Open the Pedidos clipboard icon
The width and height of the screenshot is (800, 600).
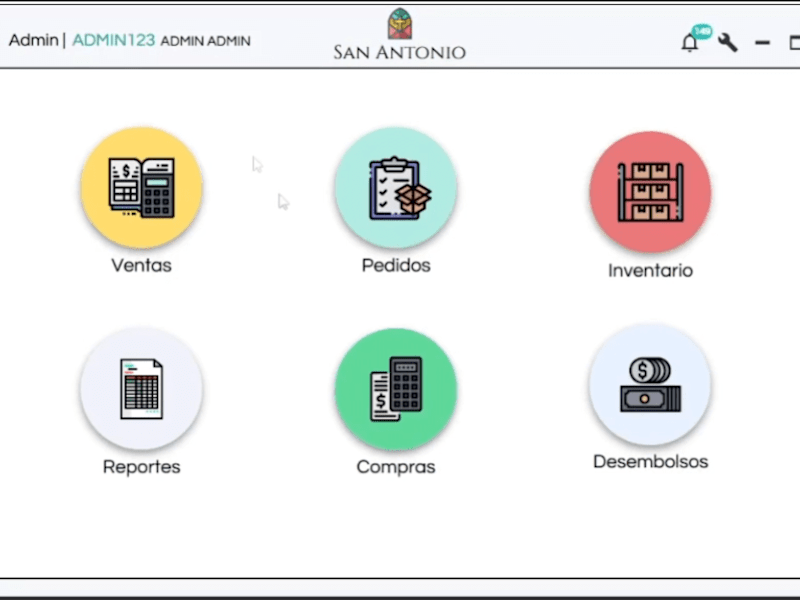point(396,187)
